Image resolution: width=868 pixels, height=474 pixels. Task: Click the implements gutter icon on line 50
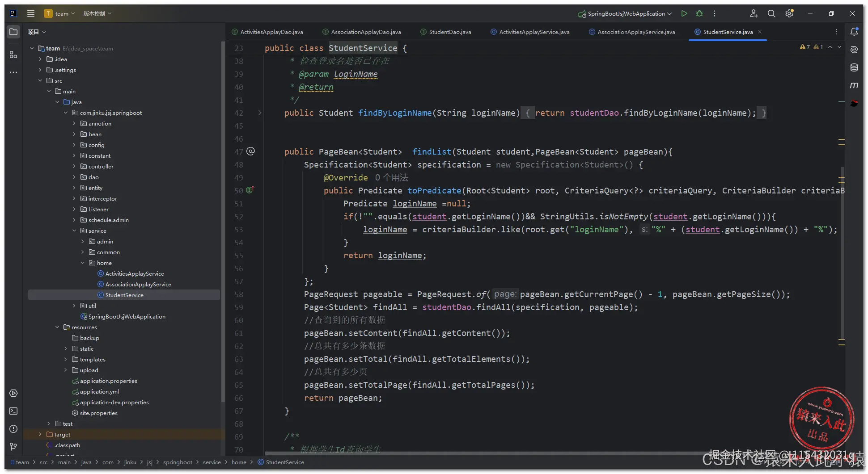coord(250,190)
